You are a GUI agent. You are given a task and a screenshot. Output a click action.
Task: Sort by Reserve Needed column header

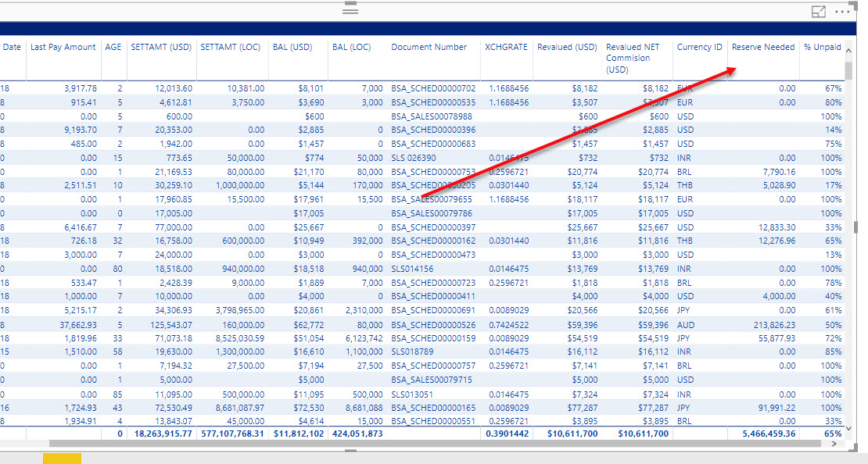762,47
